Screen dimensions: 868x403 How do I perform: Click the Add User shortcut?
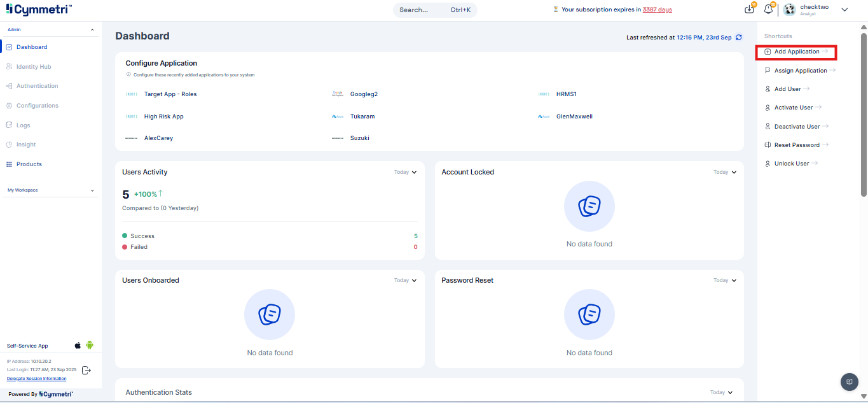(787, 89)
